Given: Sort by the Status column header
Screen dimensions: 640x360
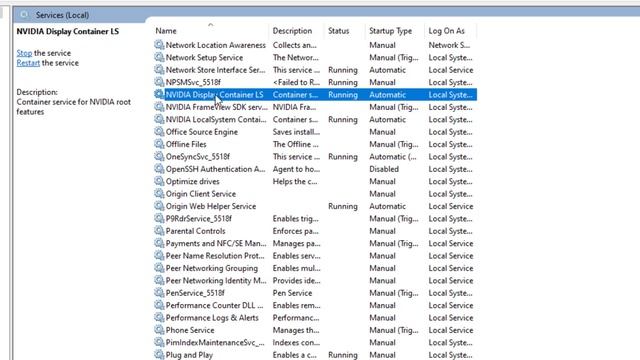Looking at the screenshot, I should point(338,31).
